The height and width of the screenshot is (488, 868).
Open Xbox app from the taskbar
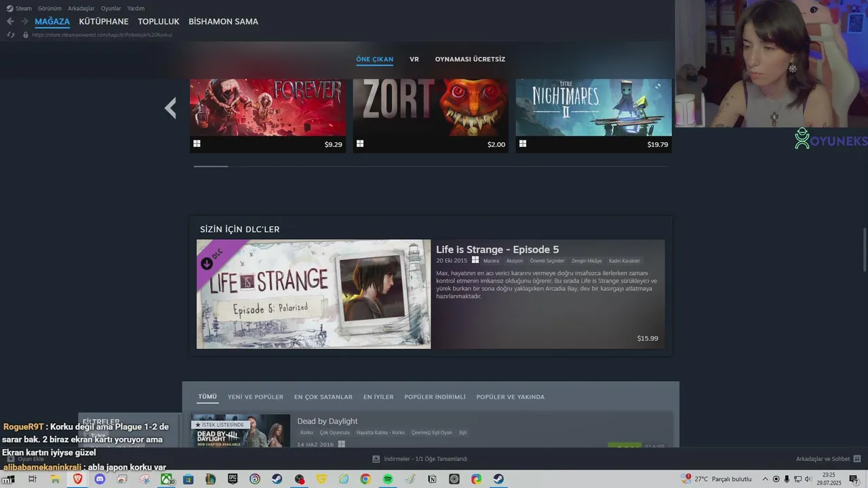coord(166,479)
